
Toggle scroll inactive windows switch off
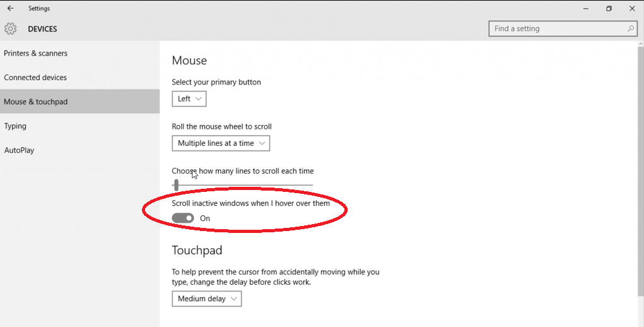[x=183, y=218]
